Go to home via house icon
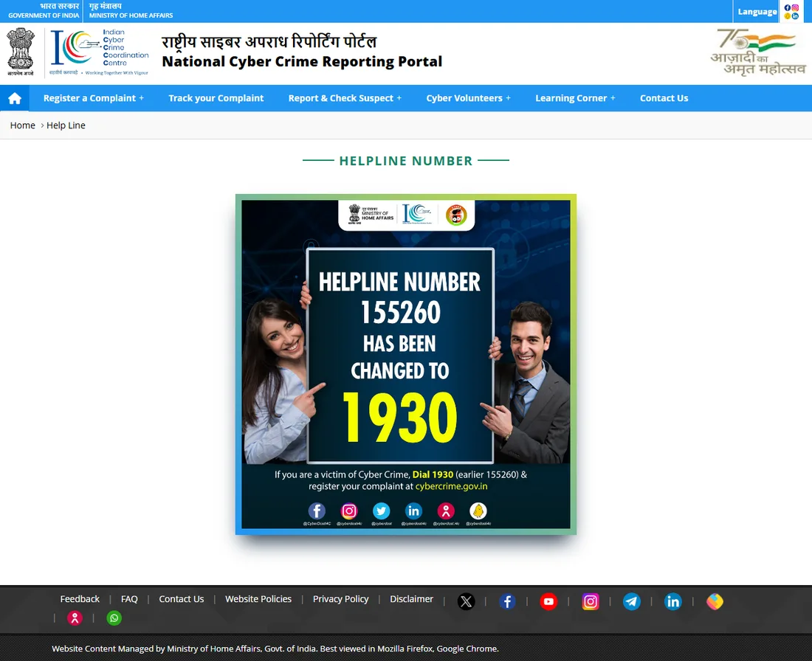Screen dimensions: 812x661 15,98
